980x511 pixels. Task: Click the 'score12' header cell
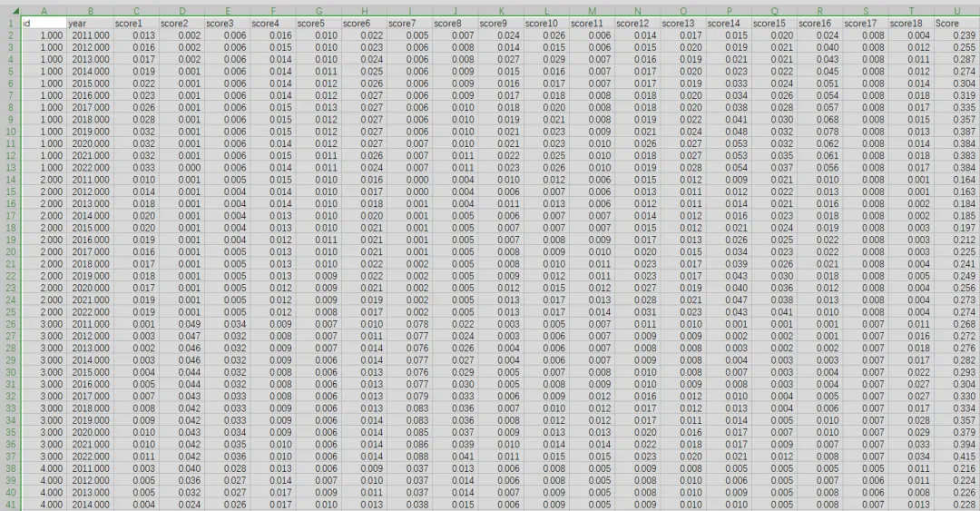click(638, 23)
